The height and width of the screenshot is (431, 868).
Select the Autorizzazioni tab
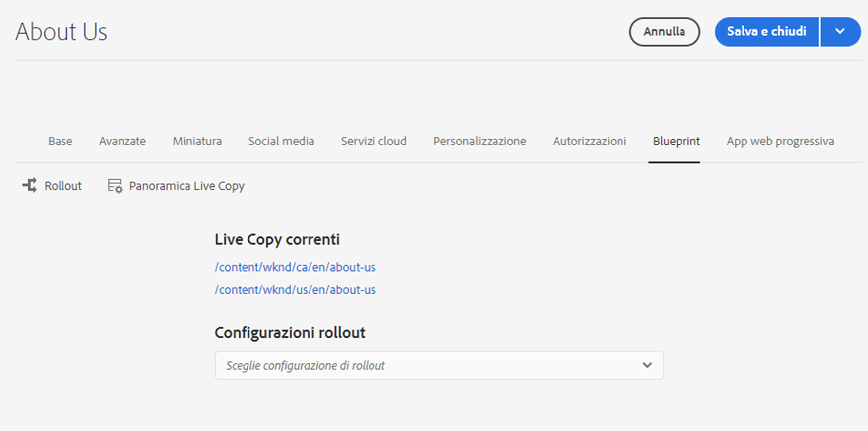click(x=589, y=142)
